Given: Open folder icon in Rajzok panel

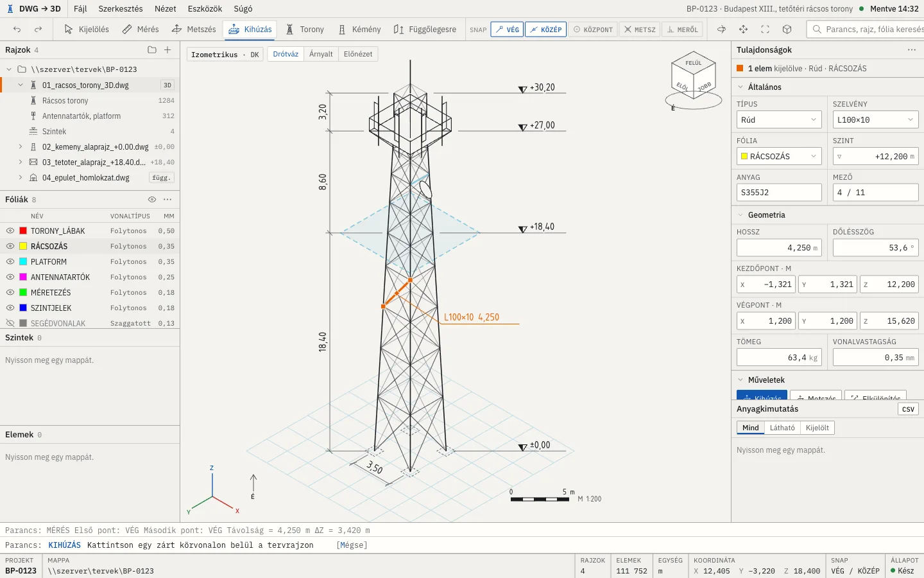Looking at the screenshot, I should point(152,50).
